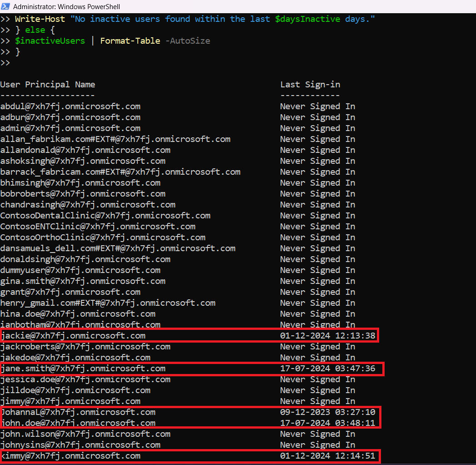Click the JohannaL@7xh7fj.onmicrosoft.com entry

[78, 412]
